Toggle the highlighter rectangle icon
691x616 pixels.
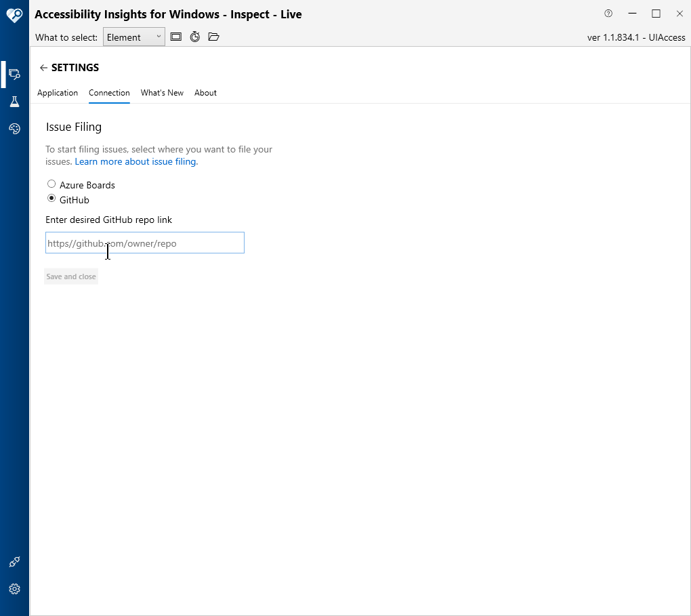point(176,37)
